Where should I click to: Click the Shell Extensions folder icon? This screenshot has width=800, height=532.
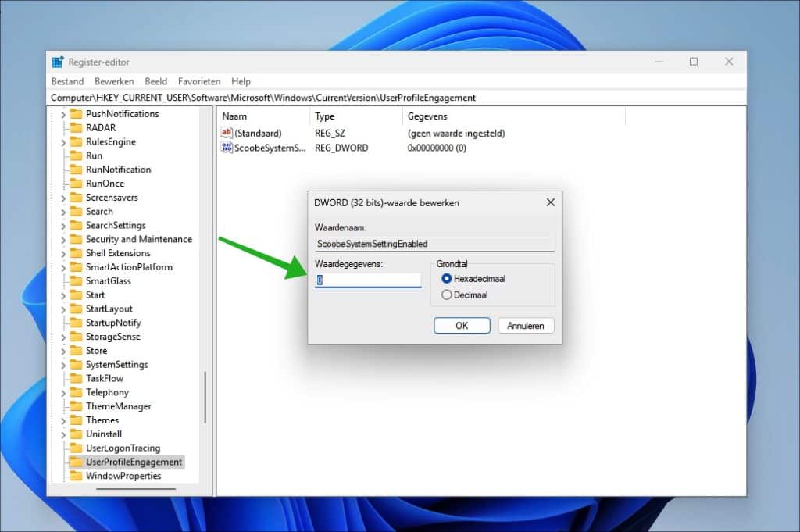(x=76, y=253)
